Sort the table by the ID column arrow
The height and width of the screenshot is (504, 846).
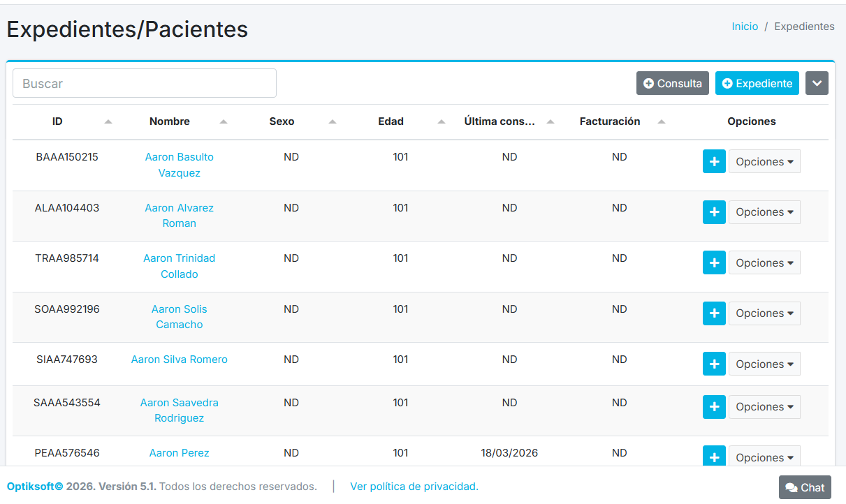[x=108, y=121]
